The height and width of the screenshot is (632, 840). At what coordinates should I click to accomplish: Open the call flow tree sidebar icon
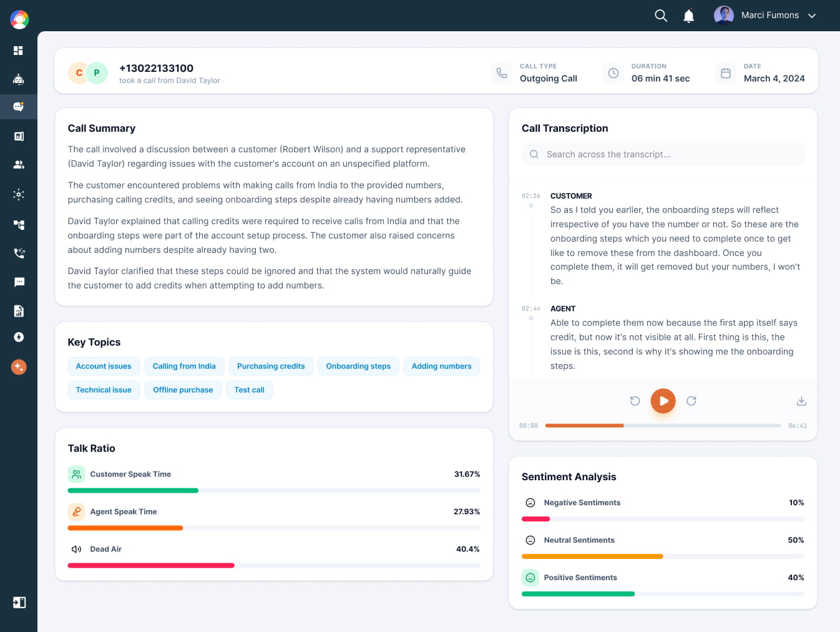click(x=19, y=224)
